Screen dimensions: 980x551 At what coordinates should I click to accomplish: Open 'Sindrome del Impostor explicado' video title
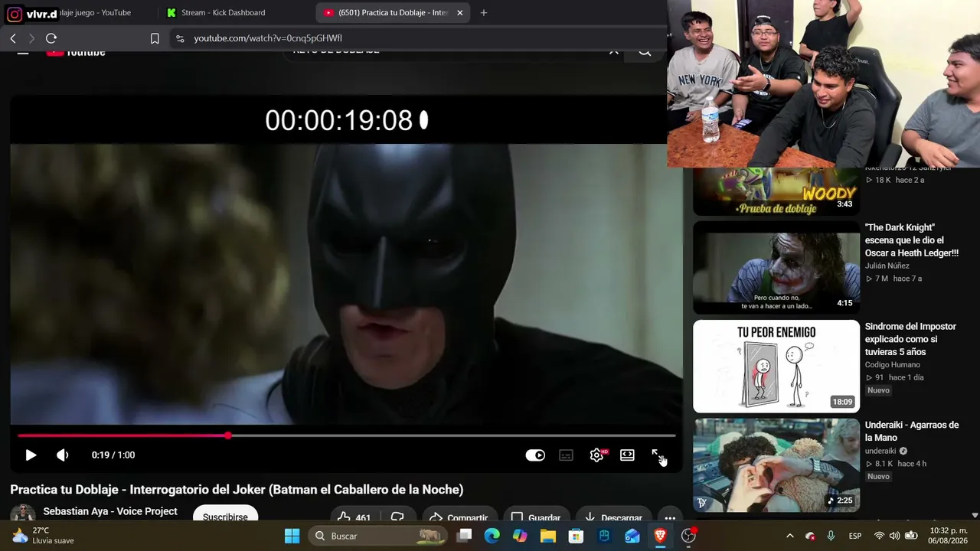tap(911, 339)
